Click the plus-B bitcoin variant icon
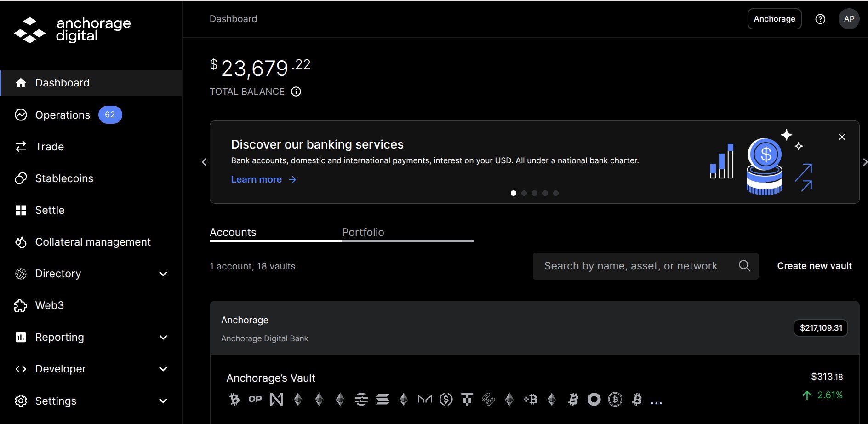 [x=531, y=399]
